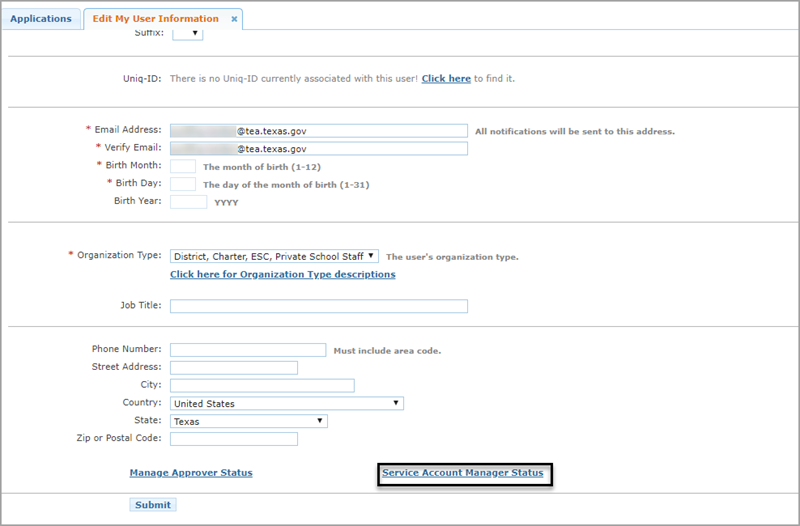Click the Birth Day input box
The height and width of the screenshot is (526, 800).
(x=183, y=184)
